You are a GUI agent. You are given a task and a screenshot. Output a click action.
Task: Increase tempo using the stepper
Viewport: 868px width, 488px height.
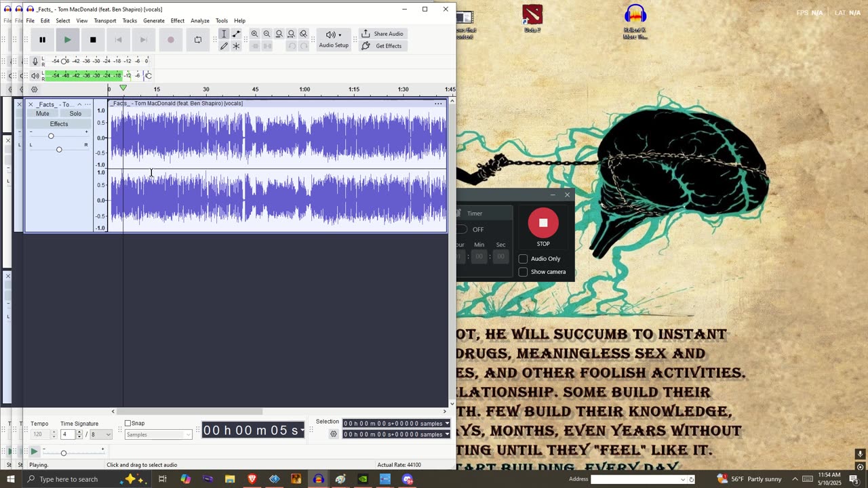(x=54, y=432)
